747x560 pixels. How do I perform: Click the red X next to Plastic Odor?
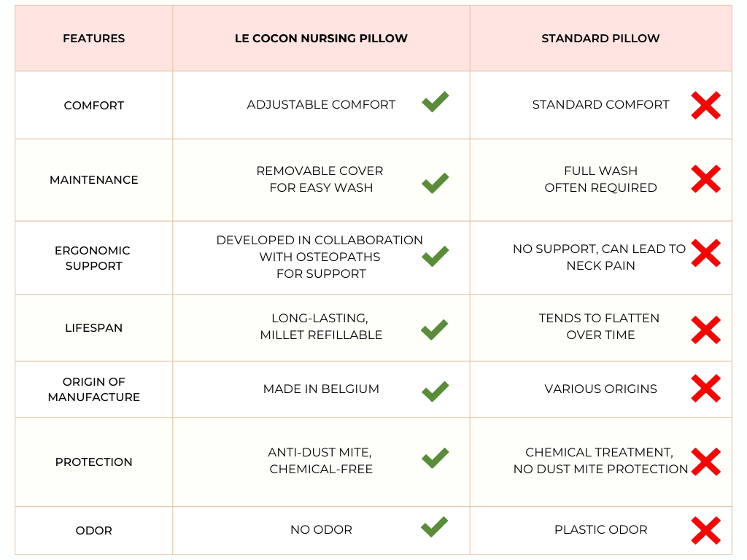coord(705,530)
